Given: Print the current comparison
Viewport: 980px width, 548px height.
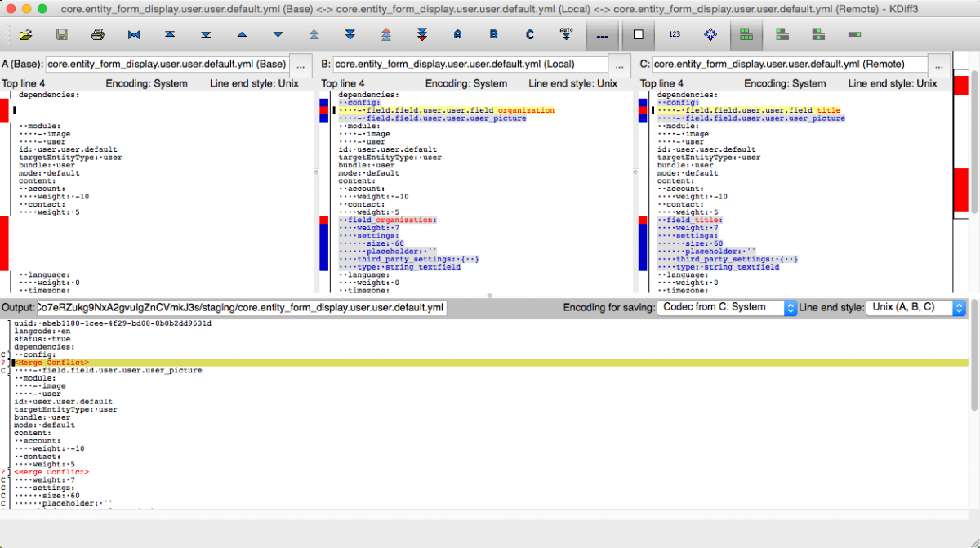Looking at the screenshot, I should point(98,34).
